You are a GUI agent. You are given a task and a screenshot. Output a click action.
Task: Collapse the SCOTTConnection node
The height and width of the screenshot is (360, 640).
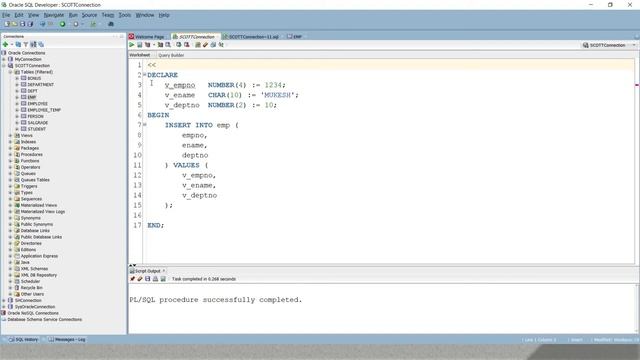click(x=4, y=65)
